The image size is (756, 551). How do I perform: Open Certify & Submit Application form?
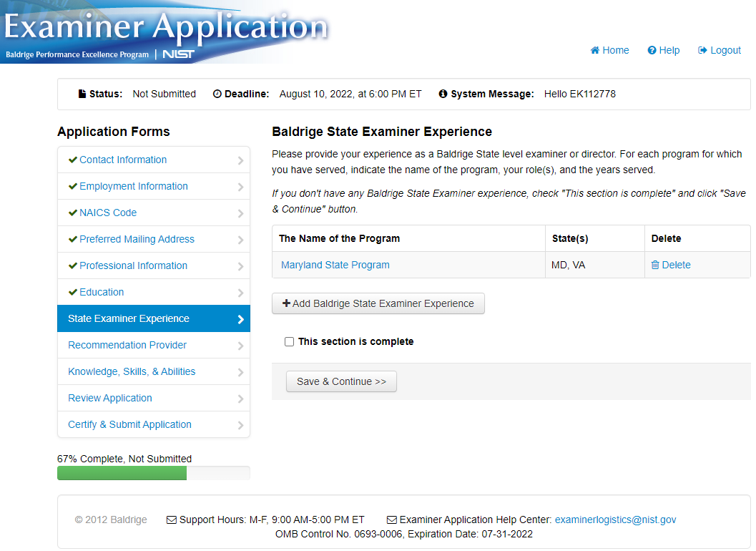pyautogui.click(x=153, y=424)
